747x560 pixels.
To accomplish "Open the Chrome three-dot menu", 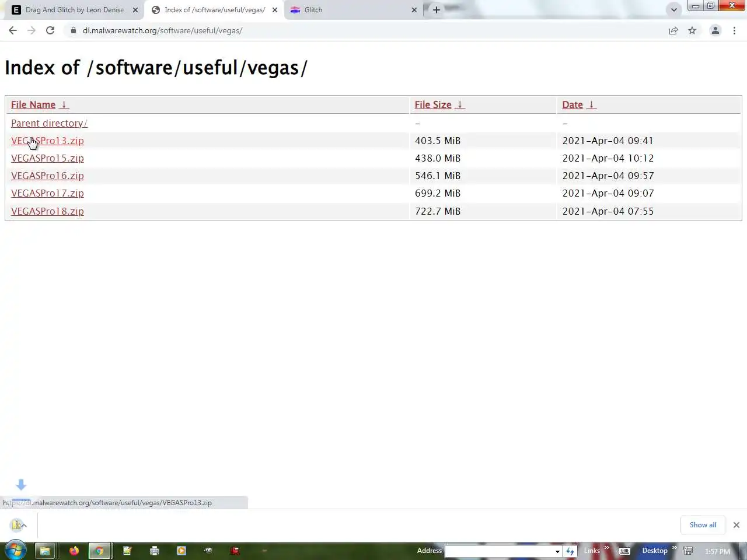I will tap(734, 30).
